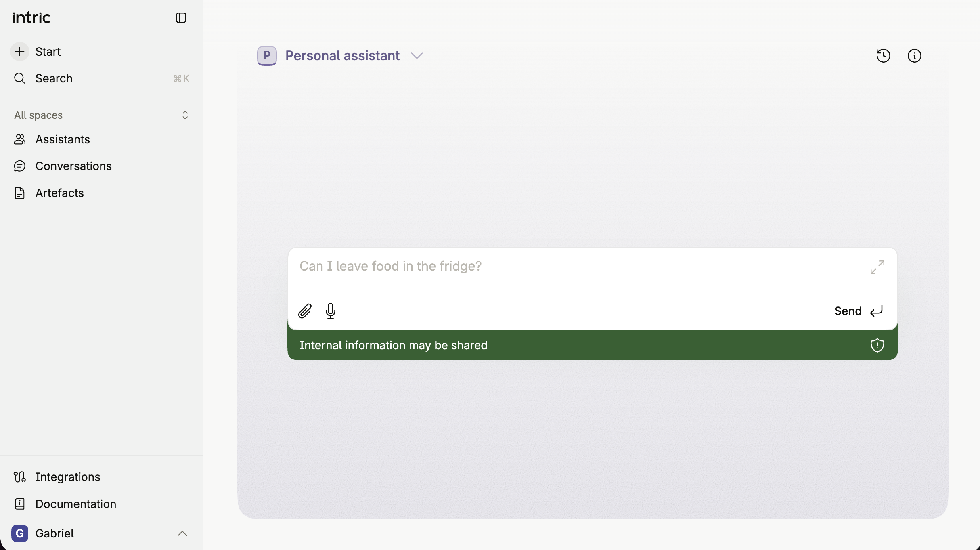Click the plus Start icon
The image size is (980, 550).
(20, 52)
